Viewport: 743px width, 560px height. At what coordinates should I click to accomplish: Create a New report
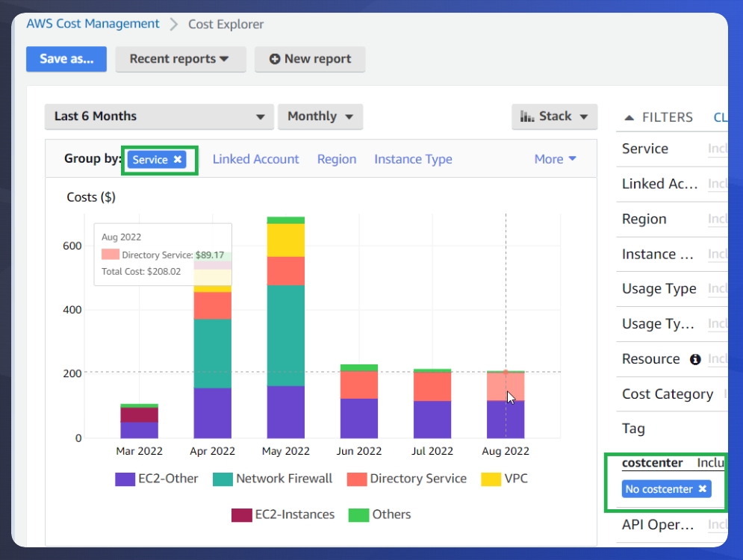click(x=310, y=59)
